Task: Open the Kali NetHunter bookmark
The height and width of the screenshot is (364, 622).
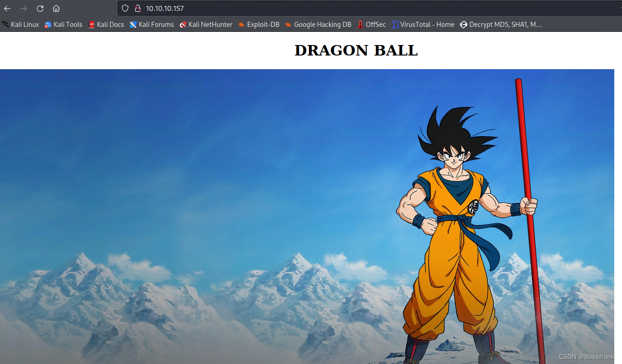Action: (206, 25)
